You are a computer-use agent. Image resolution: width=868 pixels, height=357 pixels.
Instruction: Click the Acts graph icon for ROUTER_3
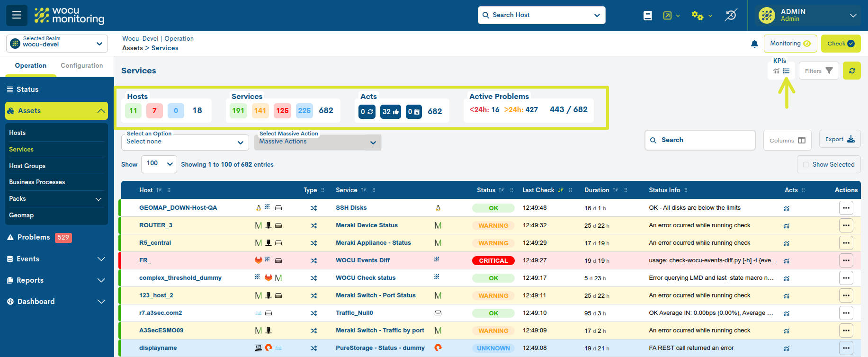point(787,226)
